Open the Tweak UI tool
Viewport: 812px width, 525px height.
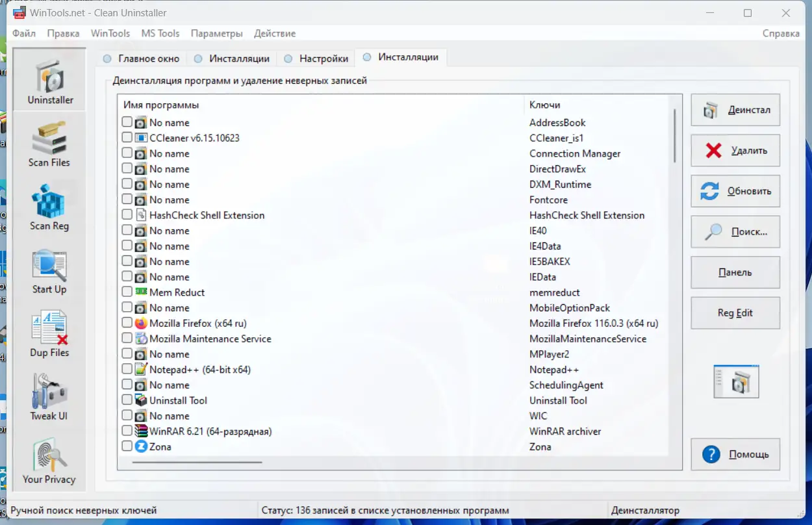click(49, 396)
